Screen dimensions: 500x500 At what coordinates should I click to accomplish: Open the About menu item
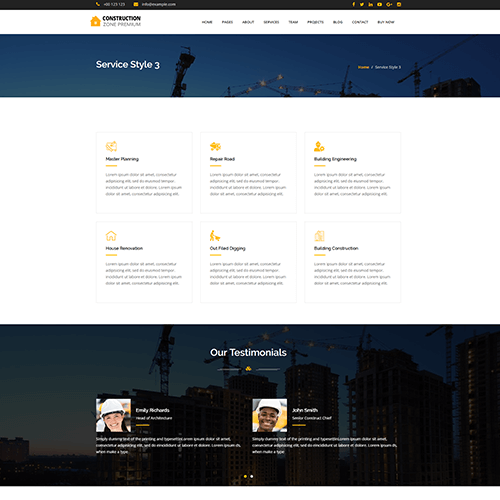tap(248, 22)
